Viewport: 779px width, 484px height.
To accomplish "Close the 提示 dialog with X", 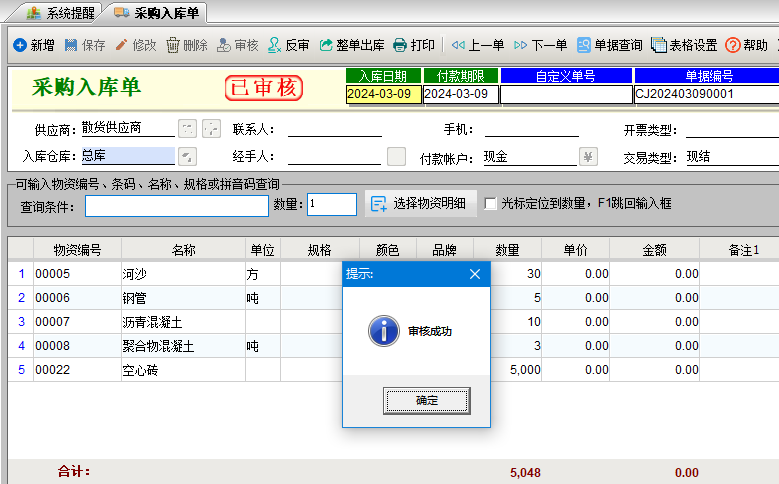I will pos(475,274).
